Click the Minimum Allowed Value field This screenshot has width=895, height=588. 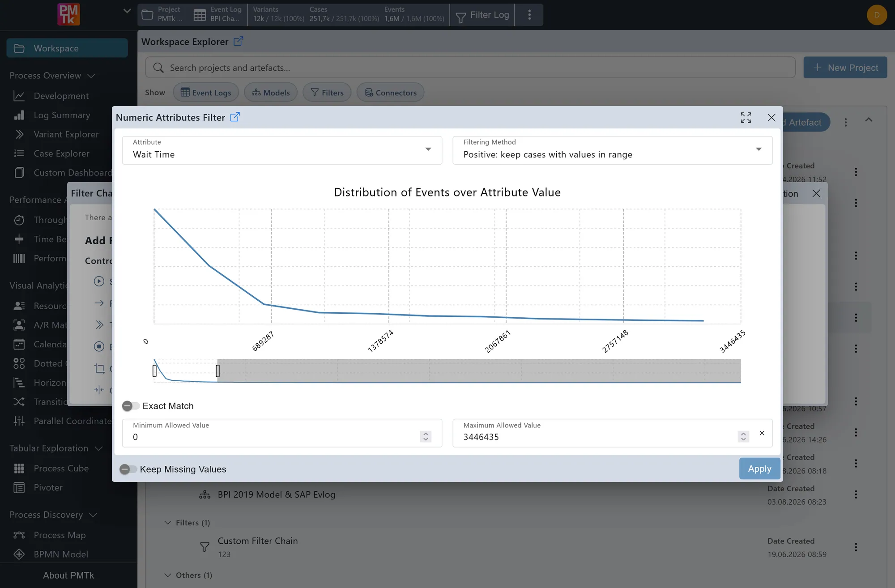coord(282,433)
